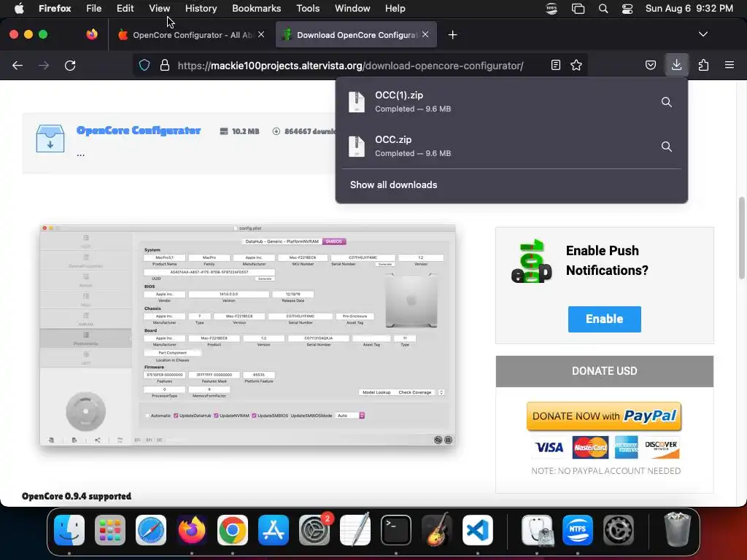
Task: Close the OpenCore Configurator - All About tab
Action: [x=261, y=34]
